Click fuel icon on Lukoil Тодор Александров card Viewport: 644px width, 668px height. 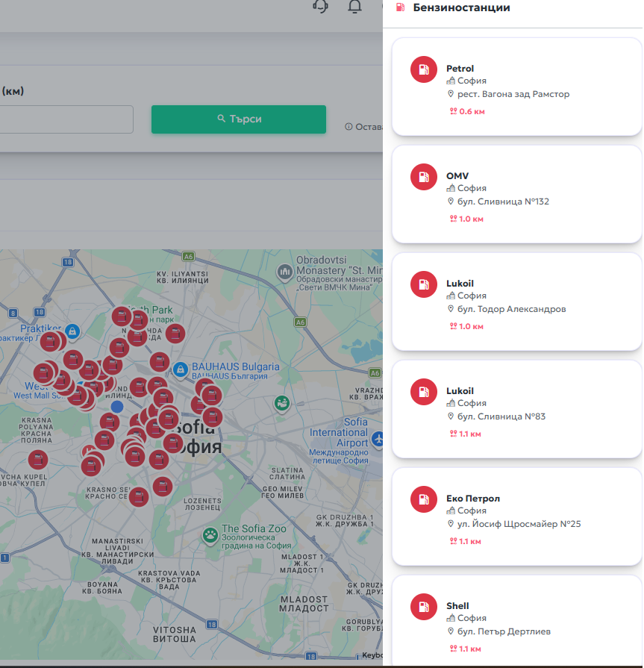(x=424, y=284)
